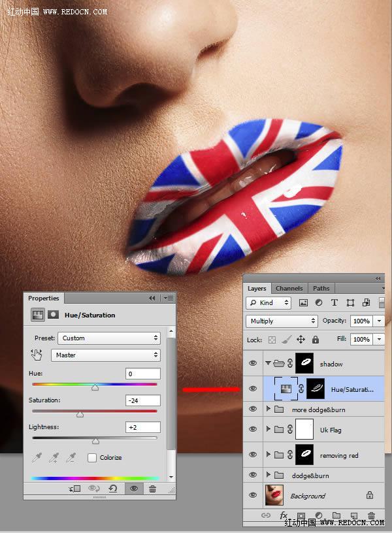
Task: Filter layers by shape layers icon
Action: [x=350, y=302]
